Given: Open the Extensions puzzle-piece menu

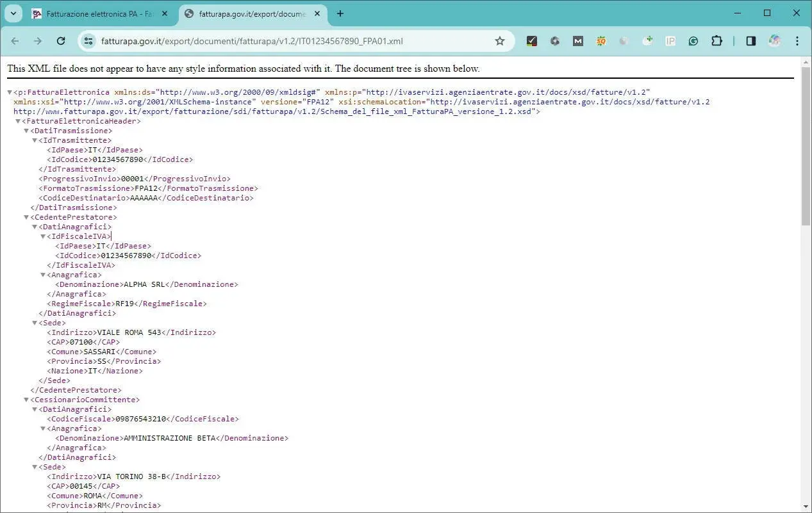Looking at the screenshot, I should coord(717,41).
